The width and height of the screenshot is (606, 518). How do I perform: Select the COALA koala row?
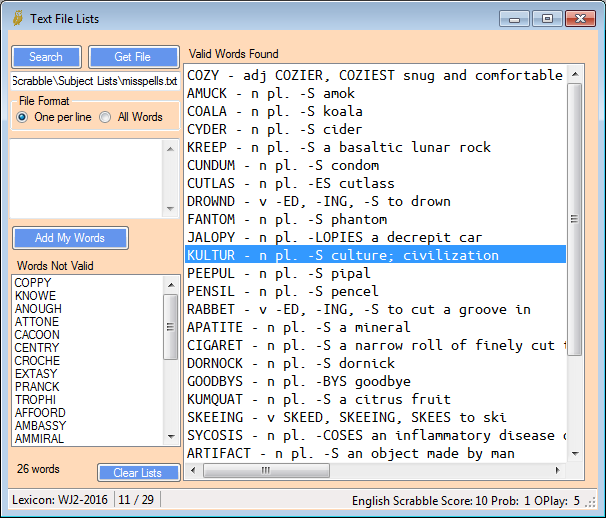click(x=376, y=111)
